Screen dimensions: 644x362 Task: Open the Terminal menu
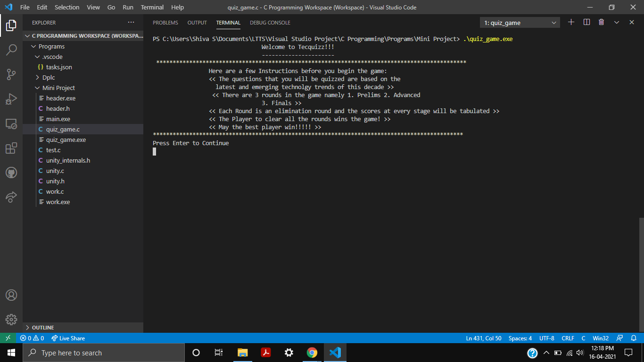[x=152, y=7]
